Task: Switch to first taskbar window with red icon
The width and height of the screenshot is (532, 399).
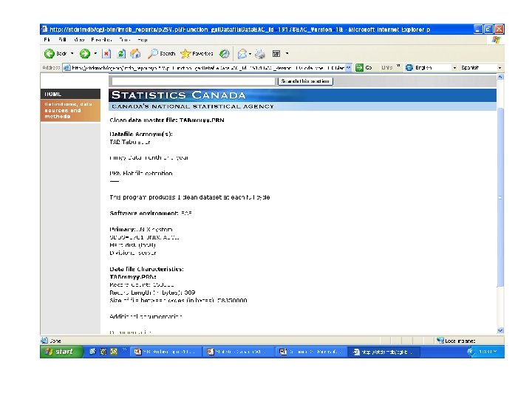Action: tap(166, 352)
